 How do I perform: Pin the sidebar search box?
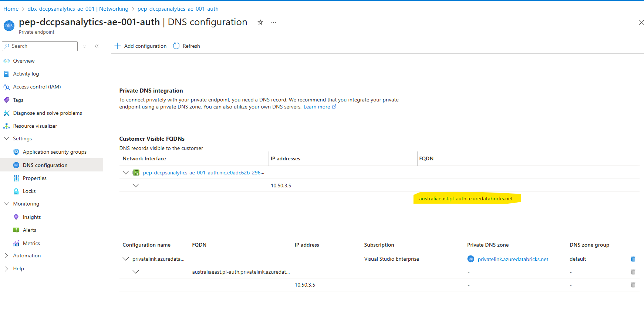[x=84, y=46]
